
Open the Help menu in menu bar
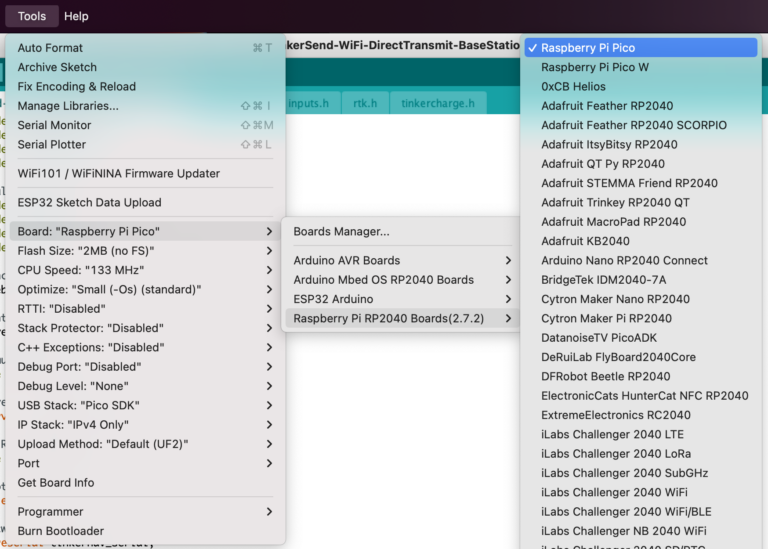76,16
